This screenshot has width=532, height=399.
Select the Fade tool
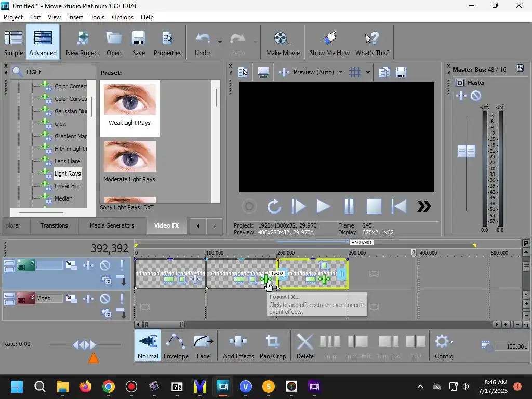point(203,347)
